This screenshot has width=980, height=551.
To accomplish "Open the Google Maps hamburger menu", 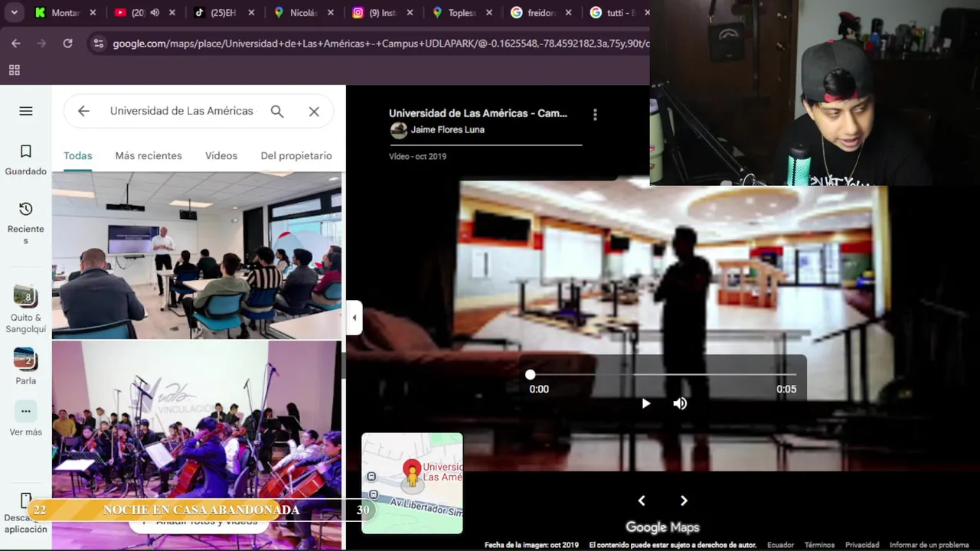I will (x=26, y=111).
